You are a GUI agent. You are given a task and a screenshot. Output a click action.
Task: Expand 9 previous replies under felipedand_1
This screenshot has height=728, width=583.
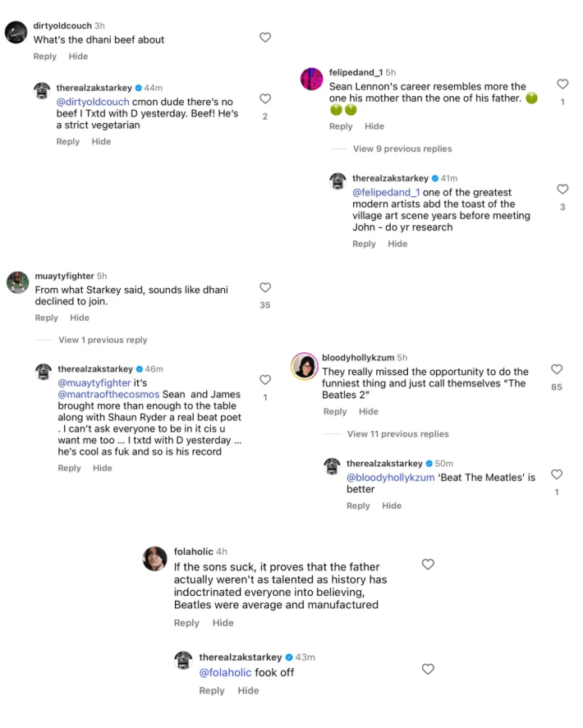point(402,149)
